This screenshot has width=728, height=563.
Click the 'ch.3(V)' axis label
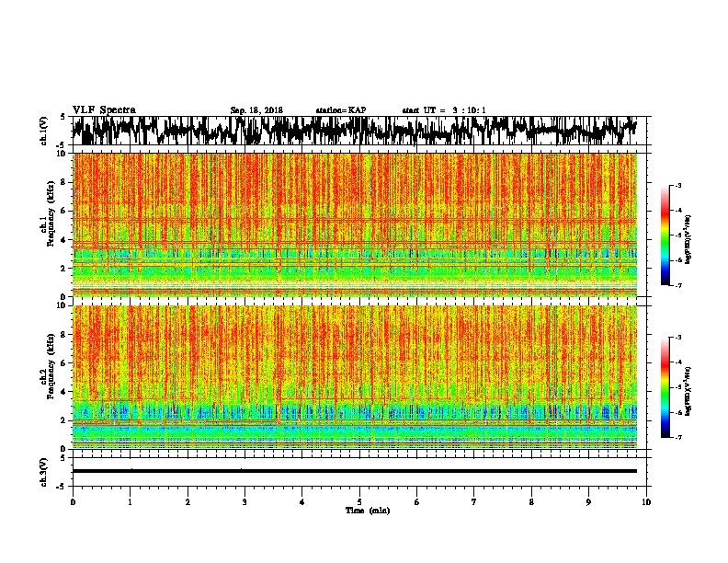43,472
